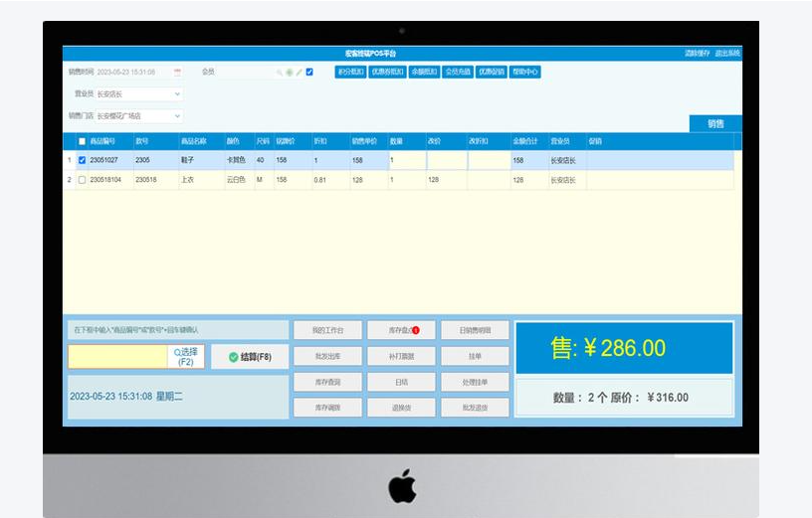Click the 数量 2 个 原价 ¥316.00 summary

point(624,398)
